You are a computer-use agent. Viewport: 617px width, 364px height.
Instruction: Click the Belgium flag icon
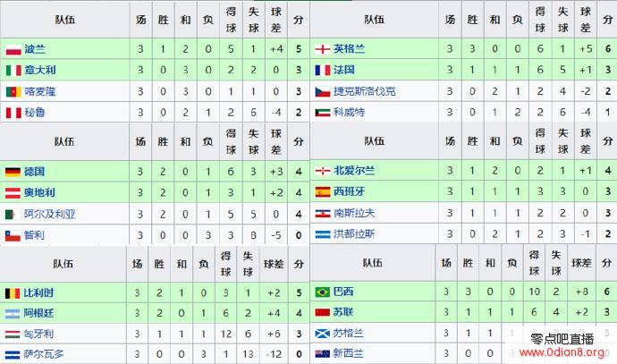[x=13, y=293]
